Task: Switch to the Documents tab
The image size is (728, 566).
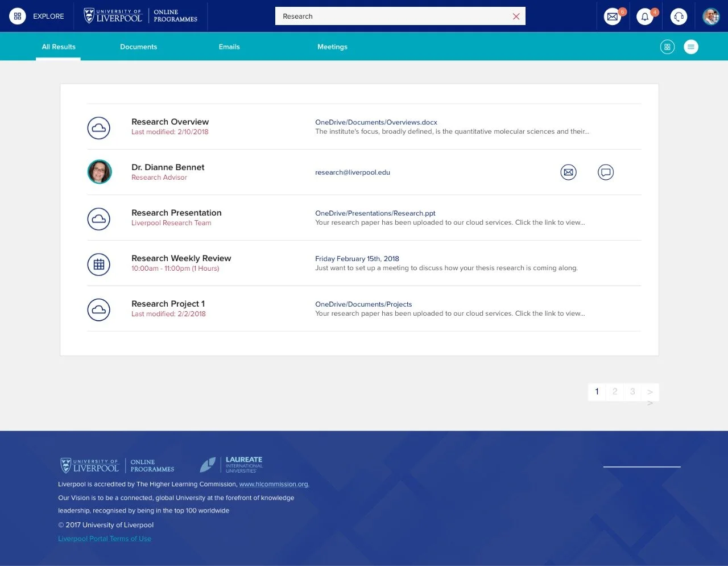Action: coord(138,47)
